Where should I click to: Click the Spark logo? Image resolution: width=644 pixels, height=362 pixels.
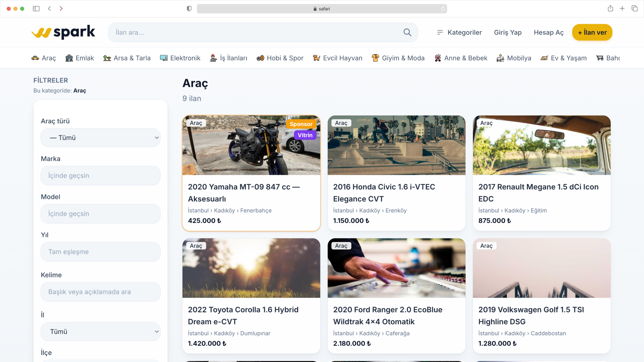coord(63,32)
